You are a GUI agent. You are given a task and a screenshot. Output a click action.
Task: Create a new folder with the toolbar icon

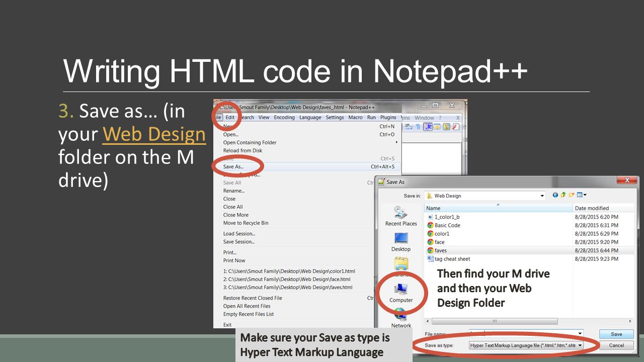(572, 195)
